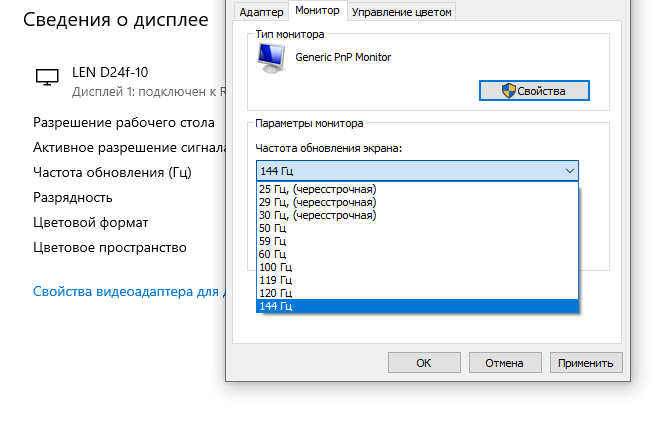Click the Свойства button with shield

click(x=534, y=91)
